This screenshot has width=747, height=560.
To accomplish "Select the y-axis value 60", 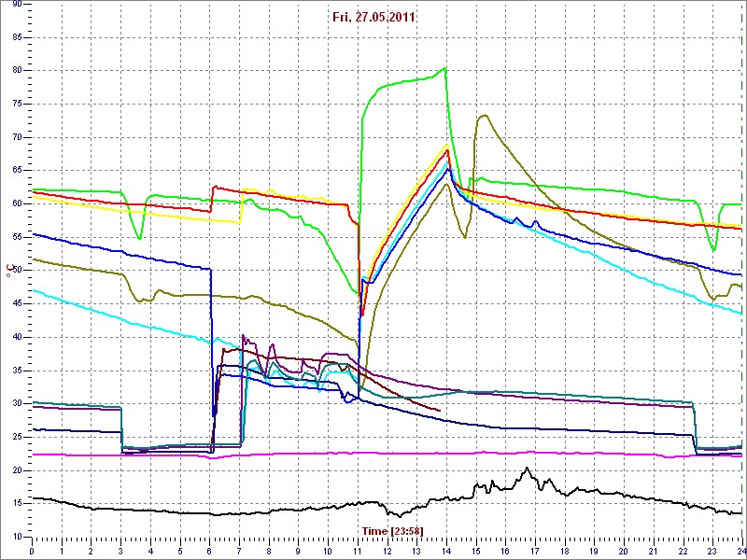I will tap(15, 204).
